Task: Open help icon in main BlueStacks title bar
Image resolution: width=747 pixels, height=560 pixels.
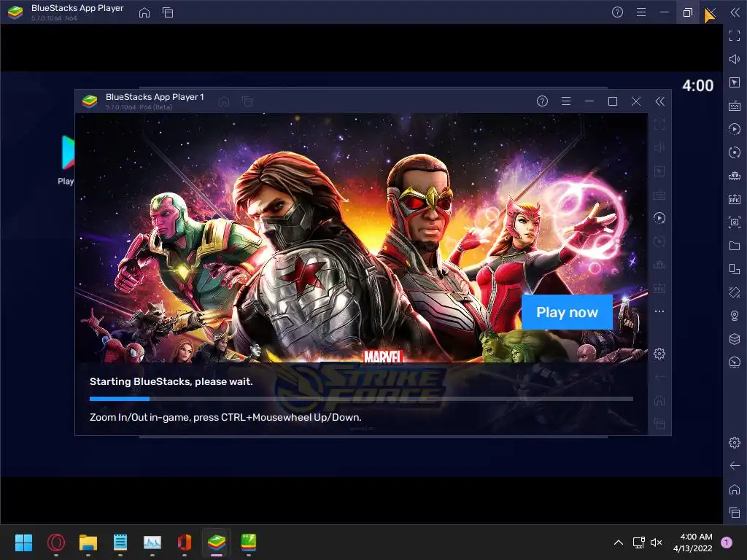Action: click(x=617, y=12)
